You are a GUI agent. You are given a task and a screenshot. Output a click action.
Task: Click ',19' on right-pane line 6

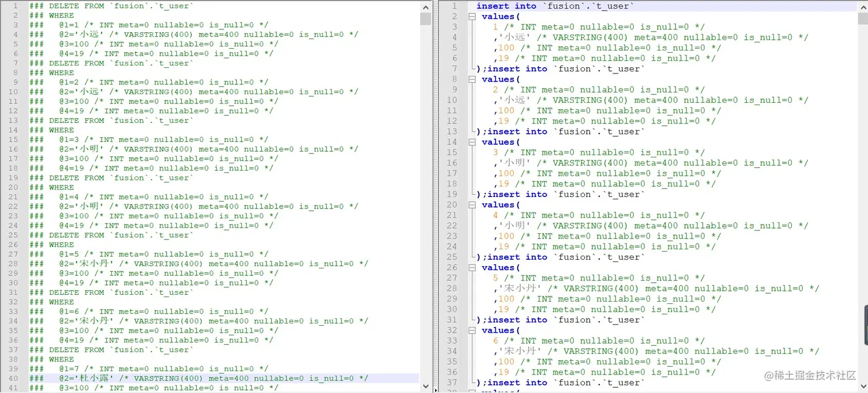pyautogui.click(x=501, y=58)
